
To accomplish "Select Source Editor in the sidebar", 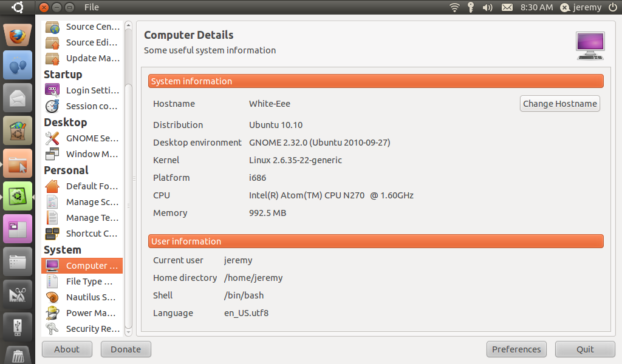I will (82, 42).
